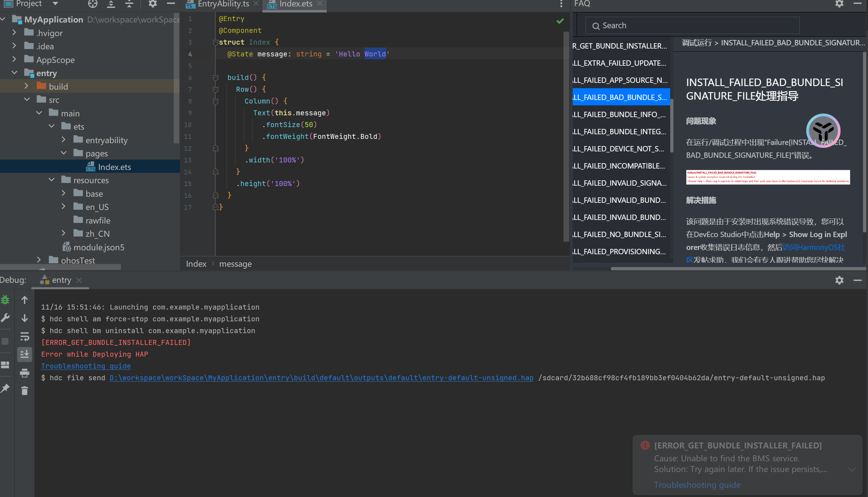Select LL_FAILED_PROVISIONING... FAQ entry
This screenshot has width=868, height=497.
pyautogui.click(x=621, y=251)
